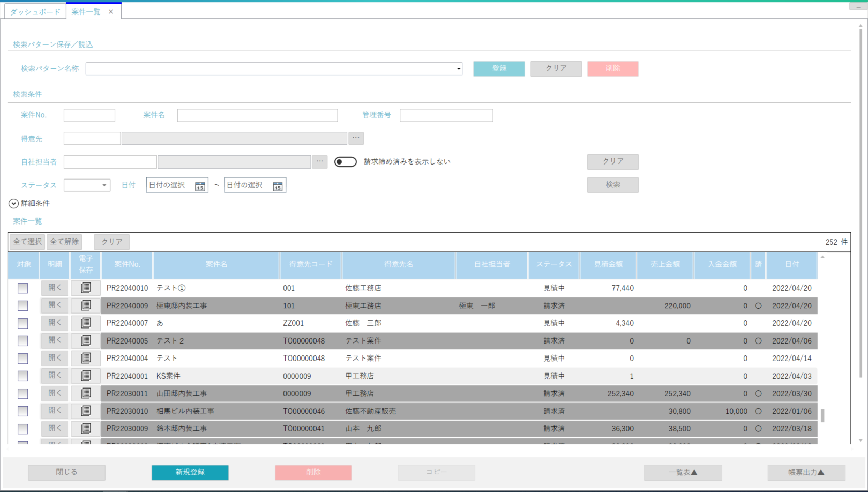The width and height of the screenshot is (868, 492).
Task: Focus 案件No. input field
Action: [x=89, y=115]
